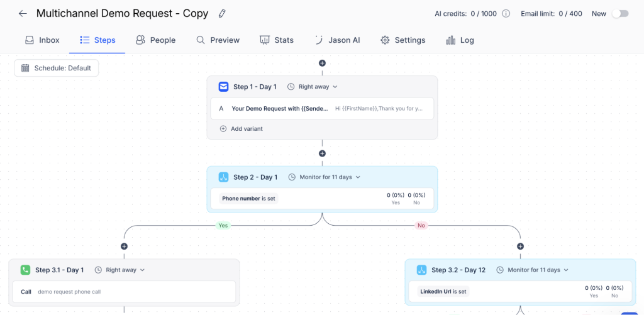Open the email variant A subject row
Screen dimensions: 644x315
coord(322,108)
